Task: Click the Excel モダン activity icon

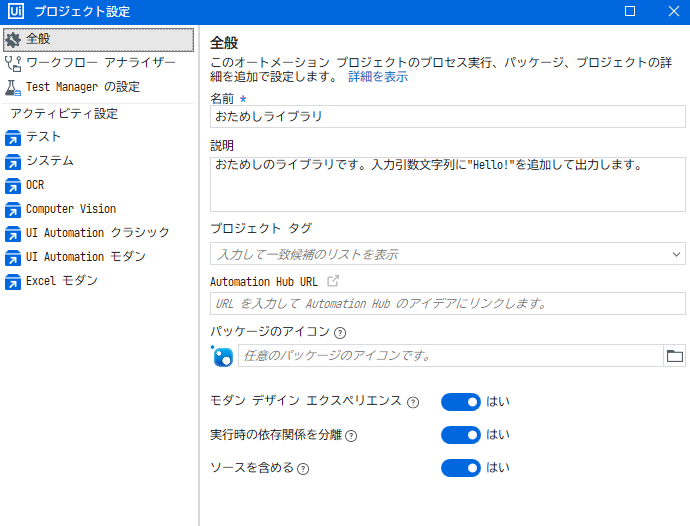Action: (x=13, y=282)
